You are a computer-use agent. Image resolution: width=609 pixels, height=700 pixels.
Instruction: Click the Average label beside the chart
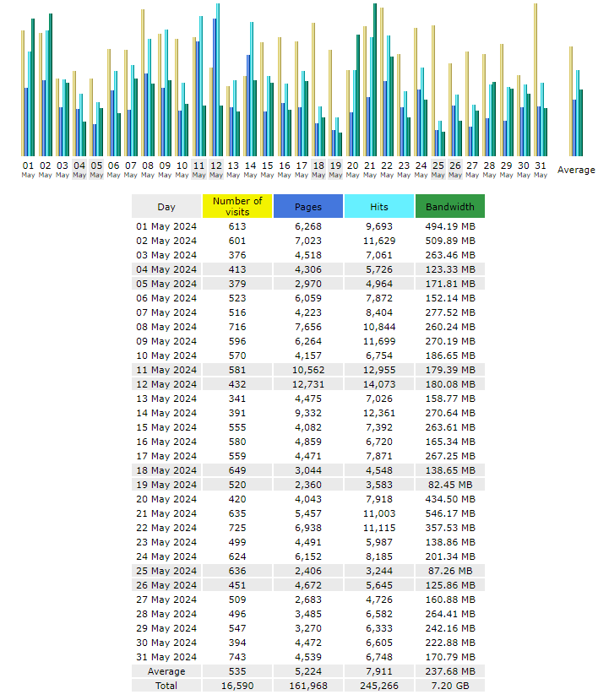(x=576, y=170)
